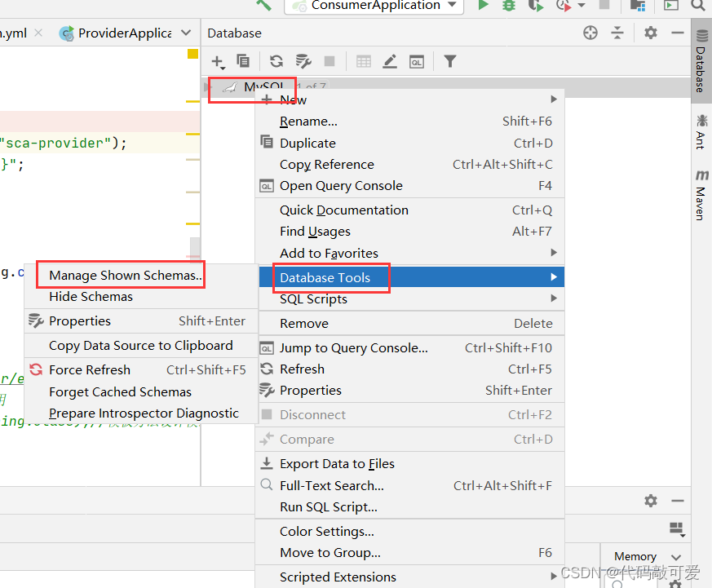Viewport: 712px width, 588px height.
Task: Expand the SQL Scripts submenu
Action: click(554, 298)
